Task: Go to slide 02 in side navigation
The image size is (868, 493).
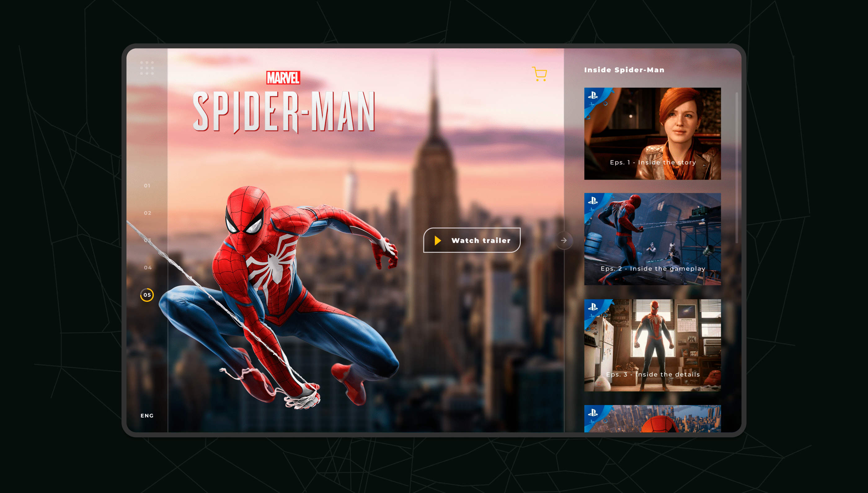Action: pos(148,213)
